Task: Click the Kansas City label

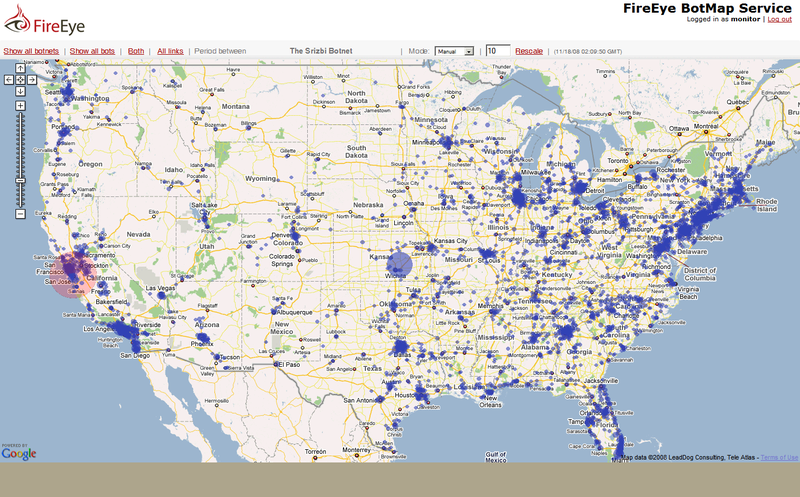Action: [x=451, y=240]
